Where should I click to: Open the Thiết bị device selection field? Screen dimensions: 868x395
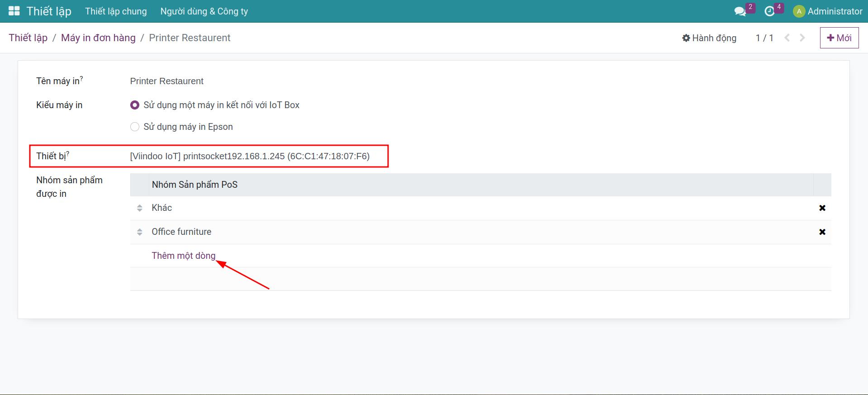tap(250, 156)
